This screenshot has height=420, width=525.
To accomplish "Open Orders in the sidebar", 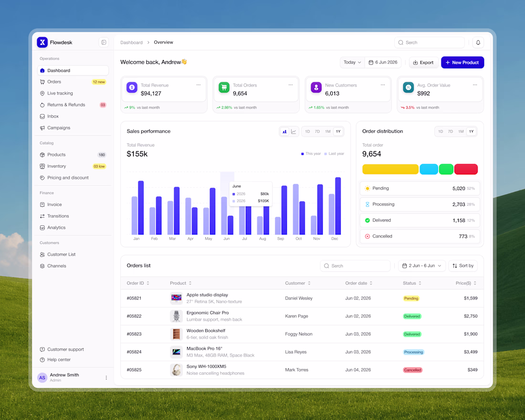I will (x=73, y=82).
